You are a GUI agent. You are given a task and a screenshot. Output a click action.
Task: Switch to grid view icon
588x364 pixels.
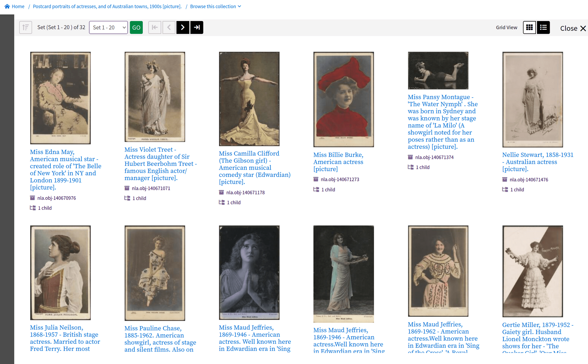point(529,28)
